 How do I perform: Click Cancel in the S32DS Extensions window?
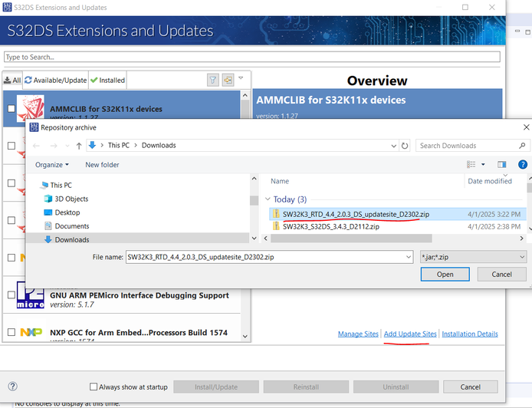coord(470,387)
